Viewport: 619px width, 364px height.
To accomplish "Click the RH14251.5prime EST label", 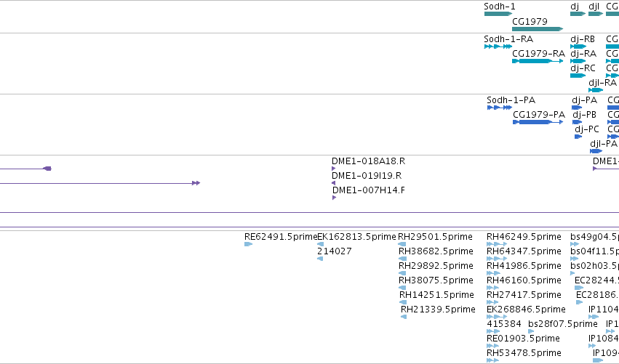I will pyautogui.click(x=436, y=296).
